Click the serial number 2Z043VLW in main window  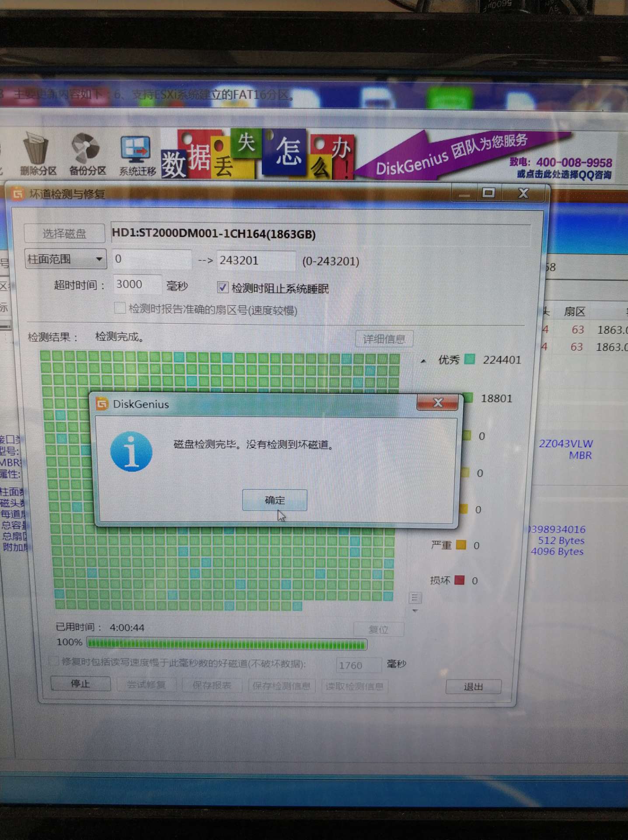(565, 444)
